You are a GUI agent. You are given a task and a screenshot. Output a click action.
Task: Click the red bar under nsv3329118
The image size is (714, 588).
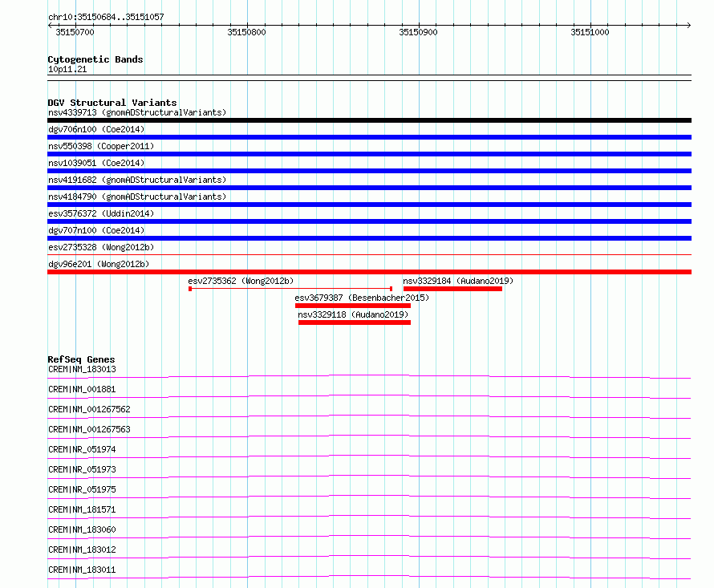click(355, 322)
